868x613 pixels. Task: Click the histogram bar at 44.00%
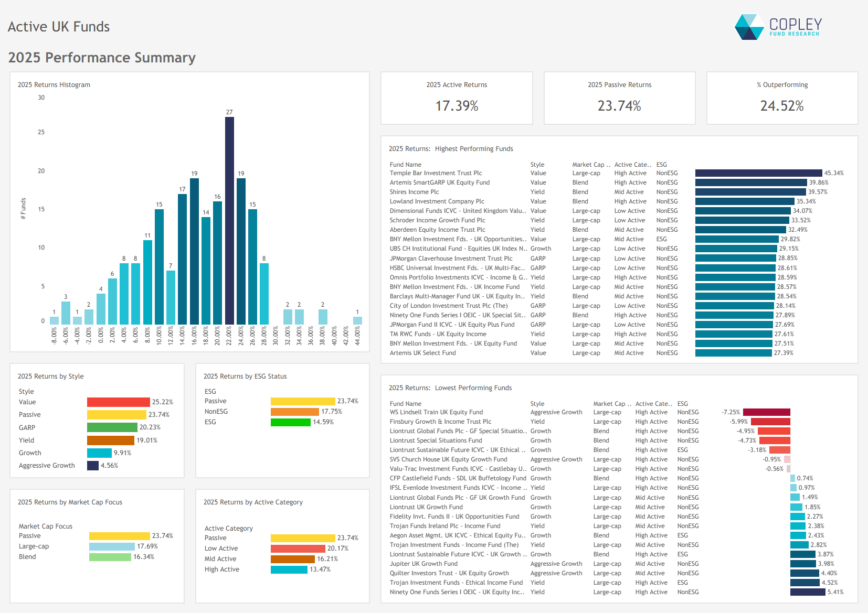[357, 320]
